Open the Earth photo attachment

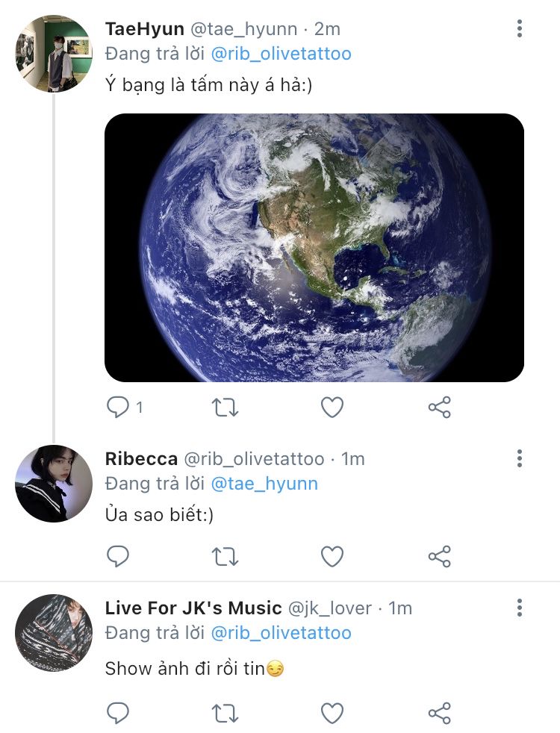(x=314, y=248)
